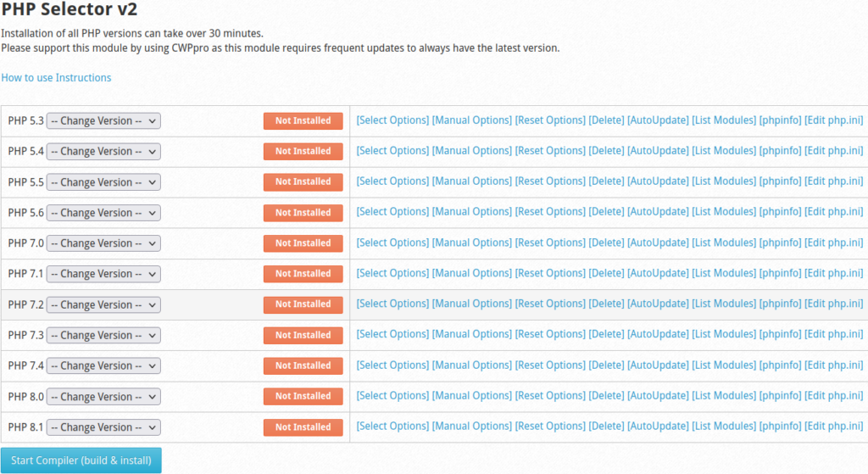
Task: Open the PHP 7.2 version dropdown
Action: tap(103, 305)
